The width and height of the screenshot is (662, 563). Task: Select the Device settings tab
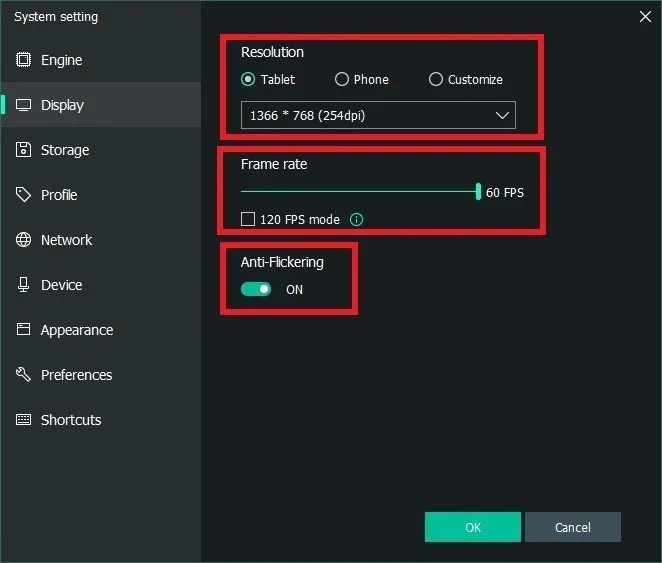pyautogui.click(x=100, y=285)
